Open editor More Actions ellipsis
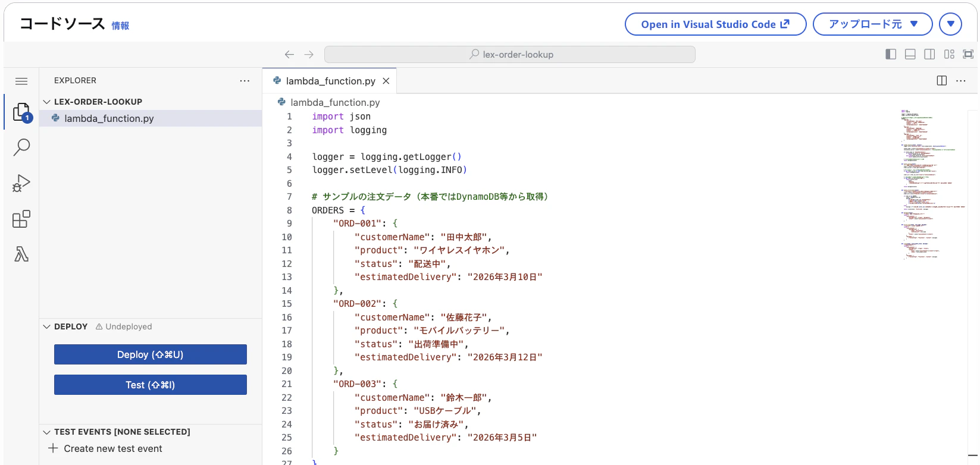 [x=961, y=80]
